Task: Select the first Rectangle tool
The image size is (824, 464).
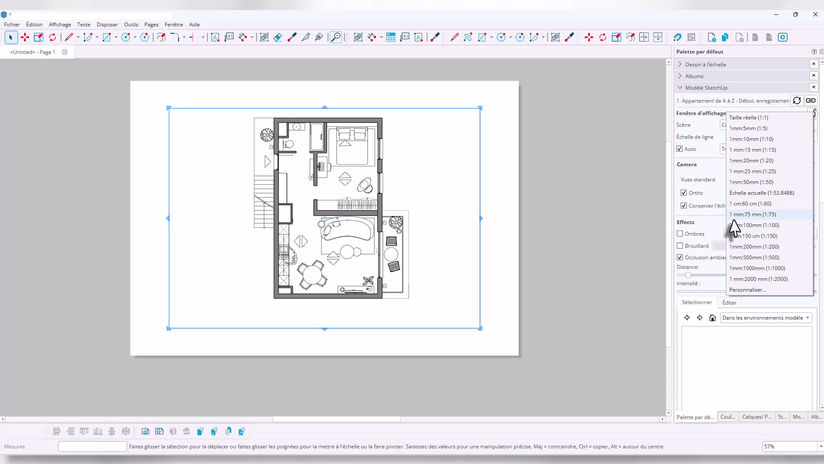Action: pyautogui.click(x=107, y=37)
